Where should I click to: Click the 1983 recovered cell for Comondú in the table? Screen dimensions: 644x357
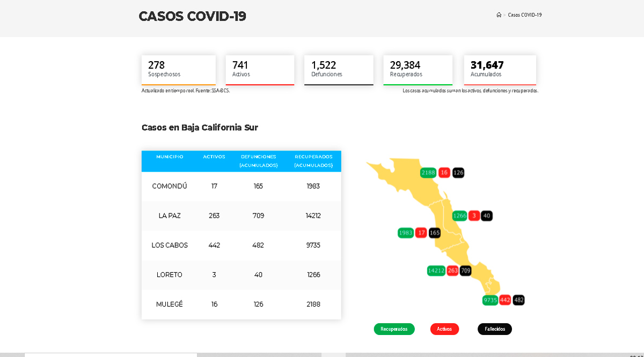[x=313, y=187]
